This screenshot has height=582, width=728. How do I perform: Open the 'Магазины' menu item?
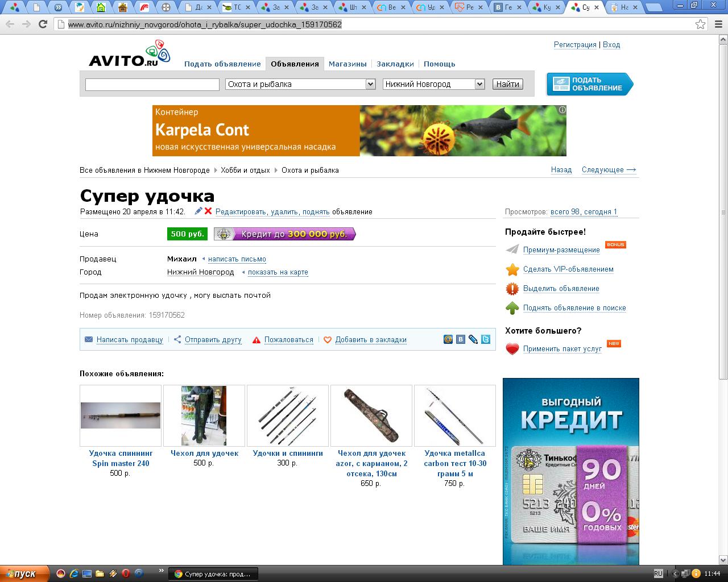coord(348,64)
